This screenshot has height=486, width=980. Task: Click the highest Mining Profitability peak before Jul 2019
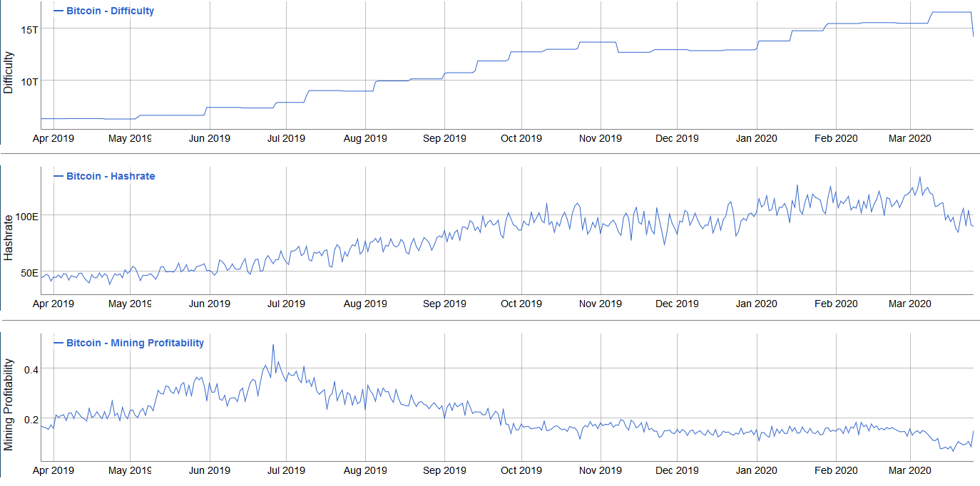273,345
